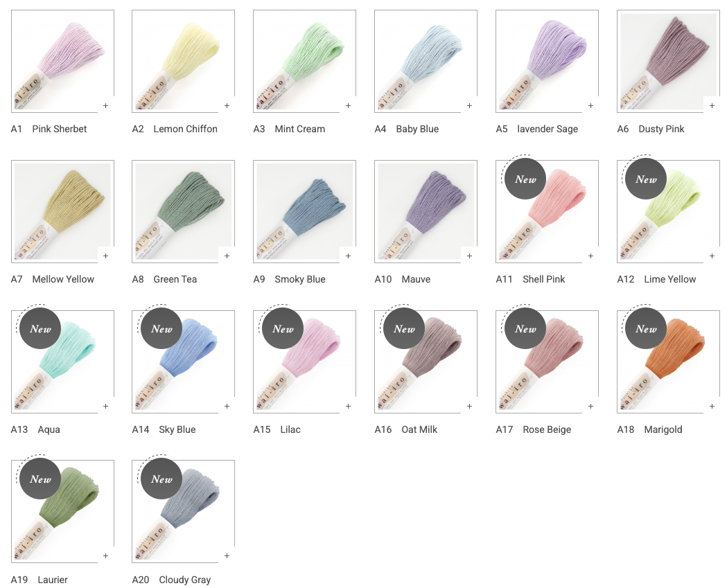
Task: Expand the A1 Pink Sherbet plus icon
Action: [x=106, y=106]
